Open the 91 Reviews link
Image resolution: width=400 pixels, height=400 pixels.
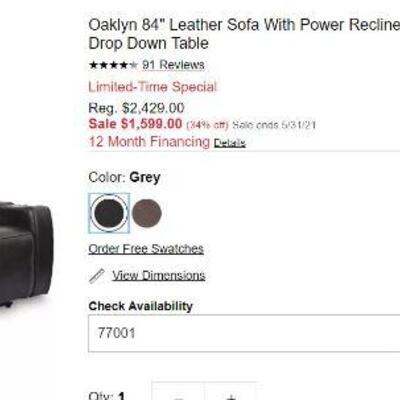pyautogui.click(x=173, y=65)
